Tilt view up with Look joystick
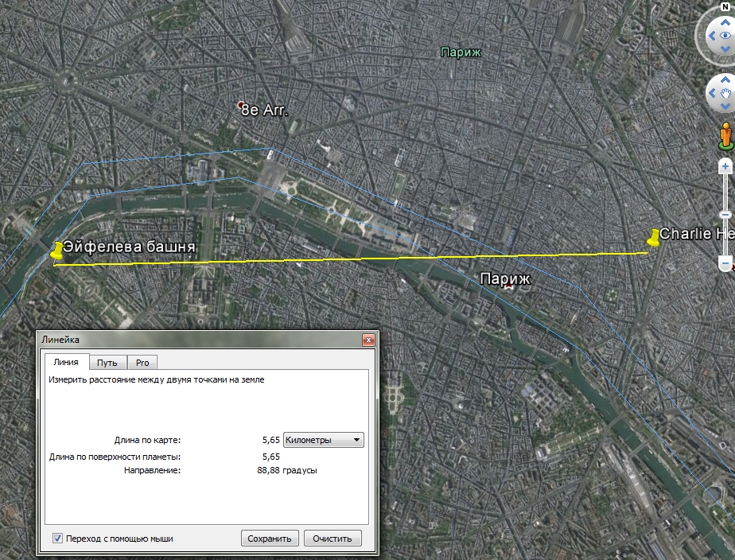The image size is (735, 560). pos(725,22)
